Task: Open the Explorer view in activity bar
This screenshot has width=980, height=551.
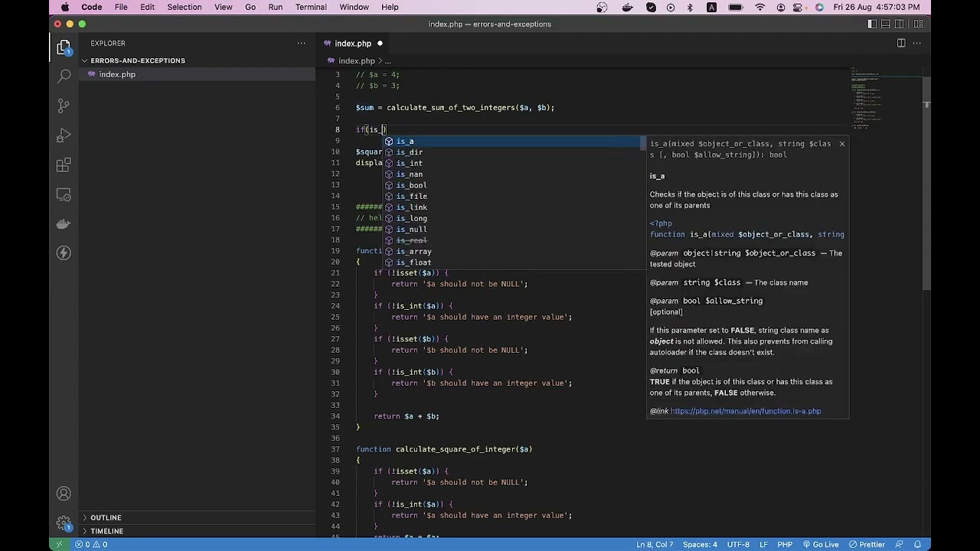Action: tap(64, 48)
